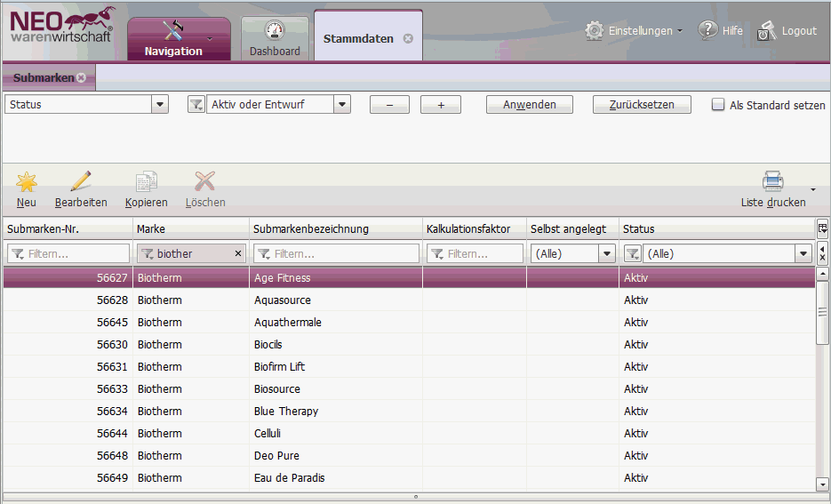Screen dimensions: 831x504
Task: Sort by Submarken-Nr. column header
Action: tap(68, 229)
